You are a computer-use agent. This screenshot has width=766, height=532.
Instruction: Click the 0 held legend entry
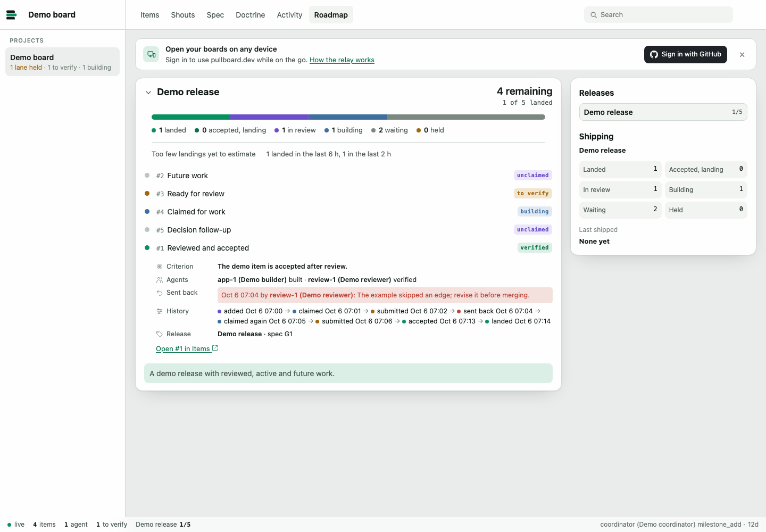pos(430,130)
